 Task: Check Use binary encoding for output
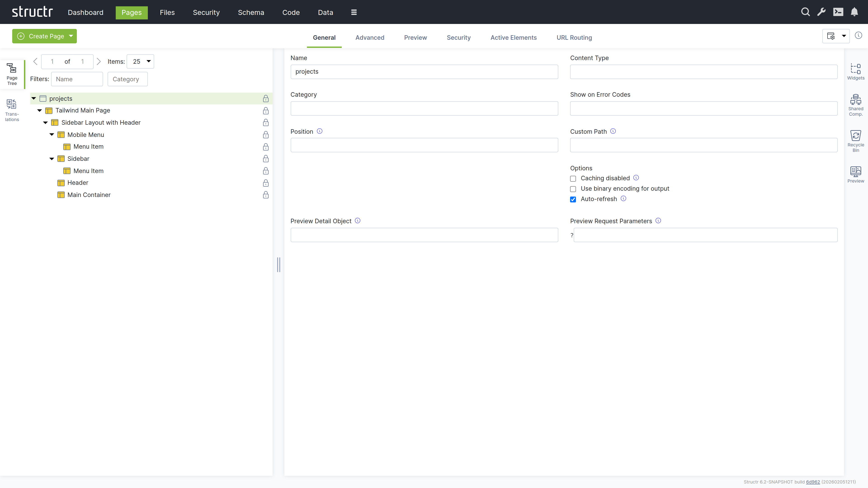[573, 189]
